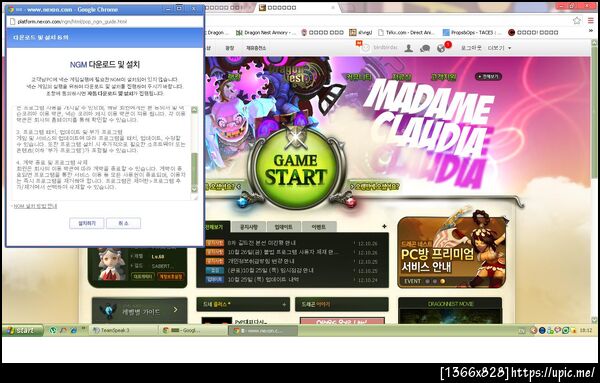Click the plus icon beside news tabs
This screenshot has width=600, height=383.
pyautogui.click(x=384, y=226)
